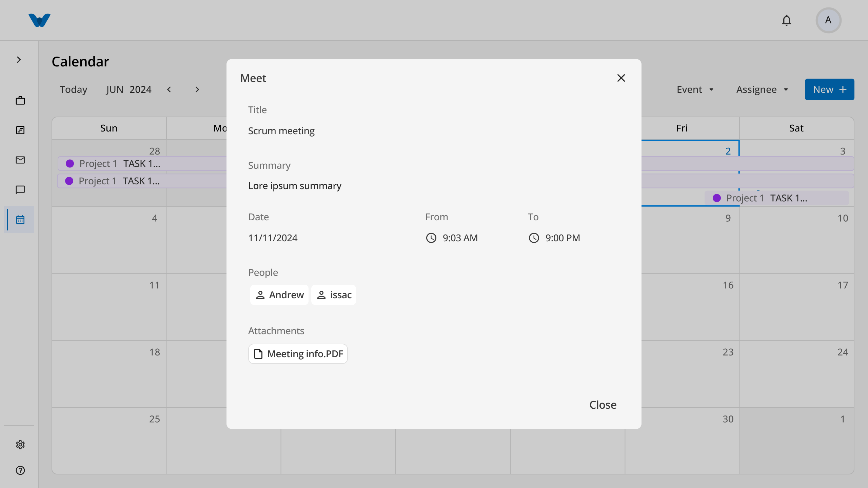Open the Event filter dropdown

pos(695,89)
